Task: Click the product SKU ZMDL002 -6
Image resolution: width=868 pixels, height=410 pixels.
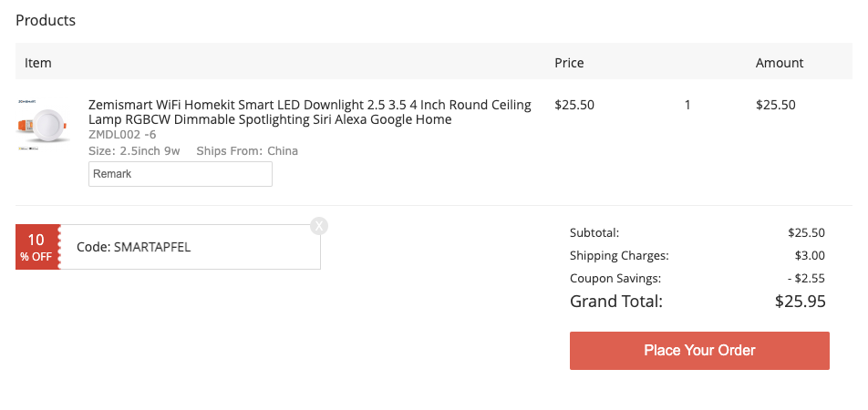Action: pos(122,135)
